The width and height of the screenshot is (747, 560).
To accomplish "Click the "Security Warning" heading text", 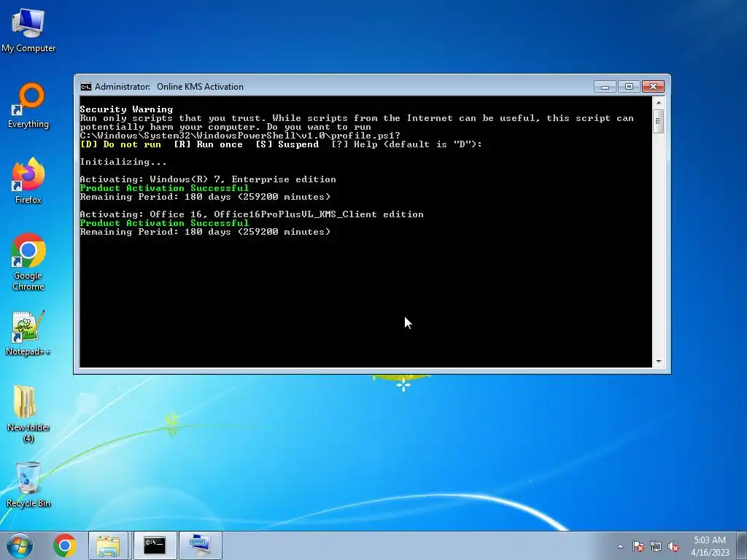I will 126,109.
